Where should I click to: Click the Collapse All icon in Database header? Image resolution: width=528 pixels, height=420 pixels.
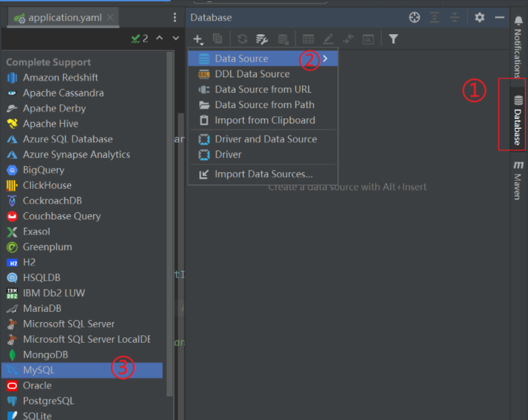[455, 17]
